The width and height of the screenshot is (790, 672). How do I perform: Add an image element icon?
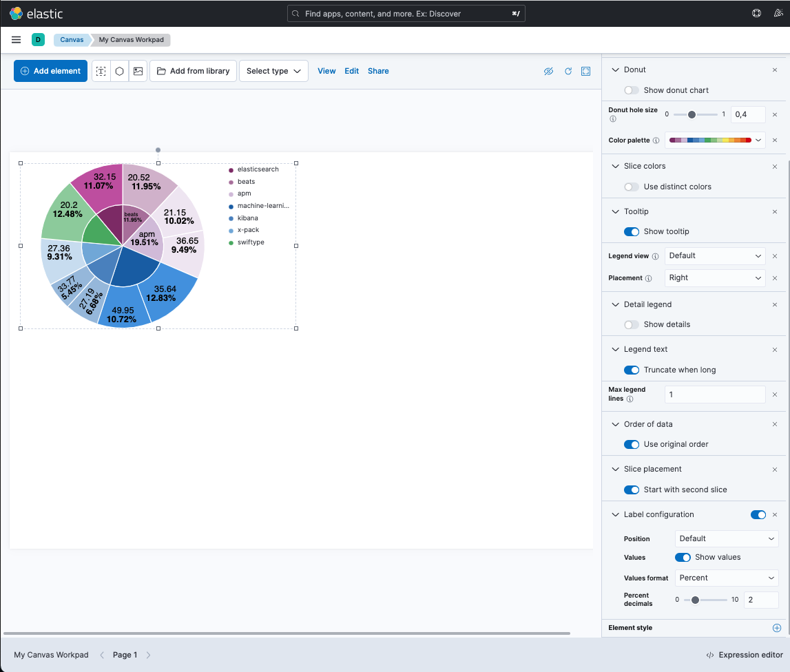click(138, 71)
